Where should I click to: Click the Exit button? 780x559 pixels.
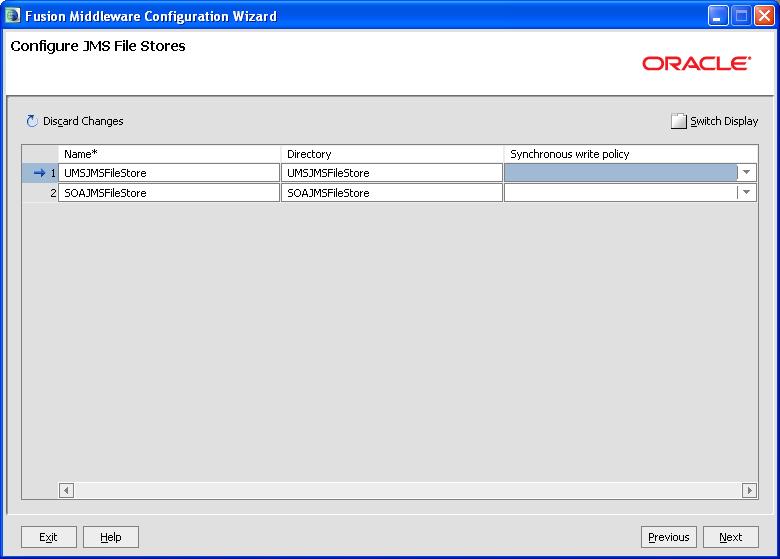[x=49, y=537]
